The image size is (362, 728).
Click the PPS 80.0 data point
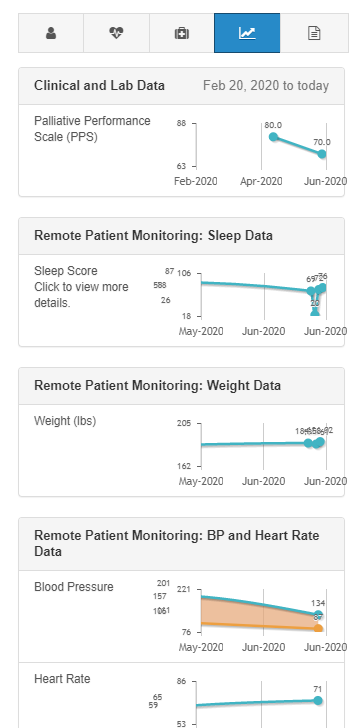[273, 136]
